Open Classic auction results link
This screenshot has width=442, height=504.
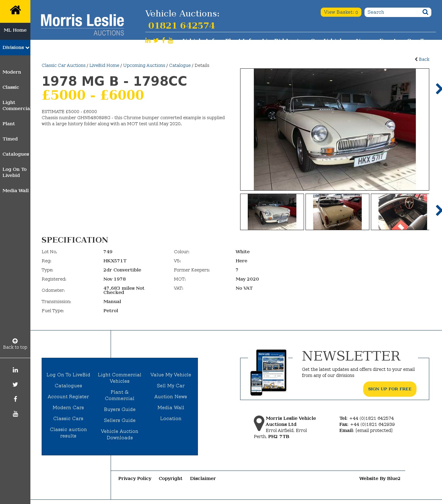tap(68, 433)
